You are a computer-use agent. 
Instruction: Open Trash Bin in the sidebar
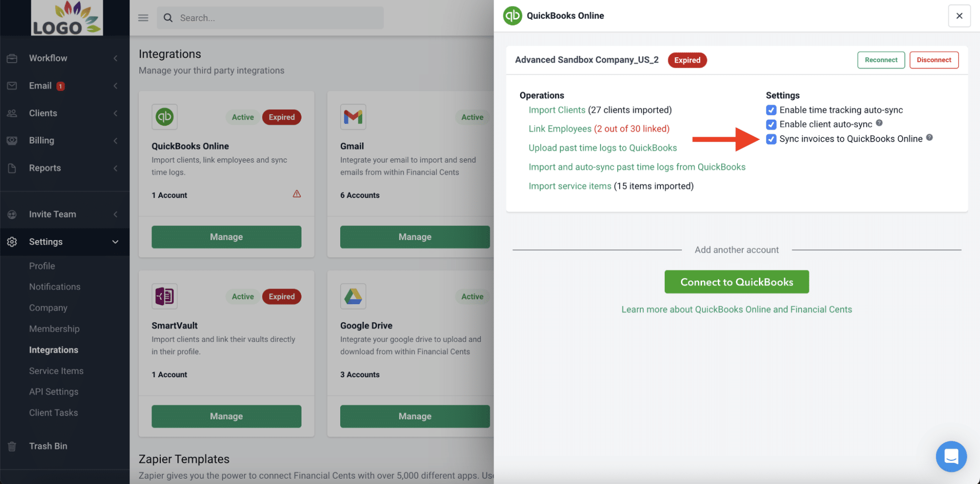(48, 446)
